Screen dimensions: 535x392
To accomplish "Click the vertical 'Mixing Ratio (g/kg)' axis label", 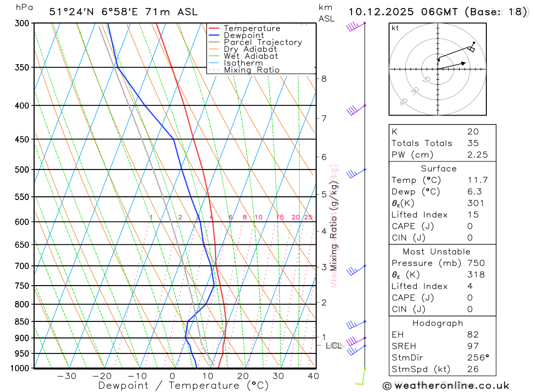I will tap(333, 226).
